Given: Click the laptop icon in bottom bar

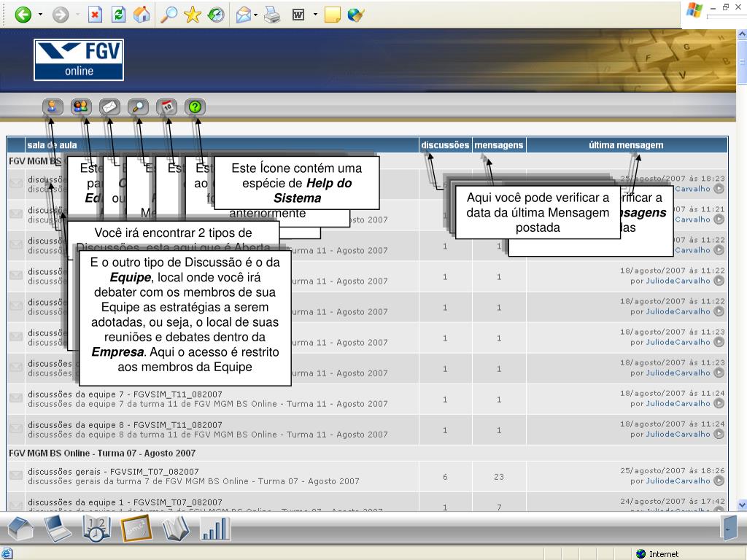Looking at the screenshot, I should coord(58,529).
